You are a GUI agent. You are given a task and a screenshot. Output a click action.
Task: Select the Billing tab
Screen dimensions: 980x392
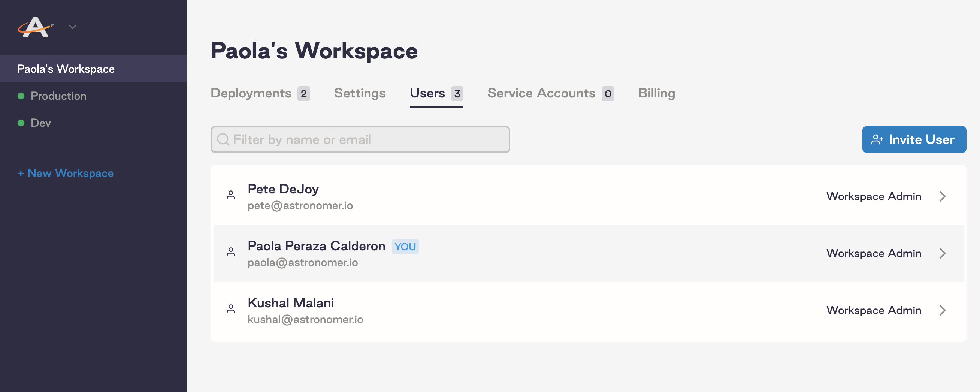[657, 93]
